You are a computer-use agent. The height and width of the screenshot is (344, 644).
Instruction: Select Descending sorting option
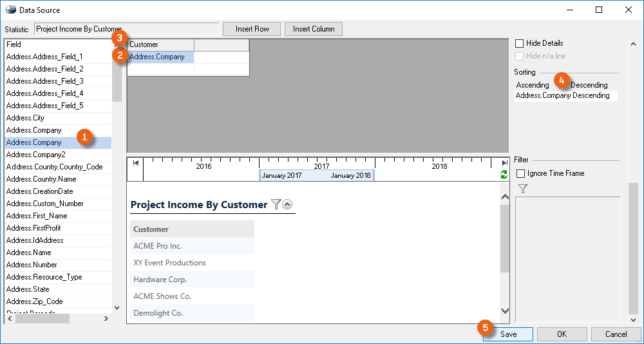pyautogui.click(x=589, y=85)
